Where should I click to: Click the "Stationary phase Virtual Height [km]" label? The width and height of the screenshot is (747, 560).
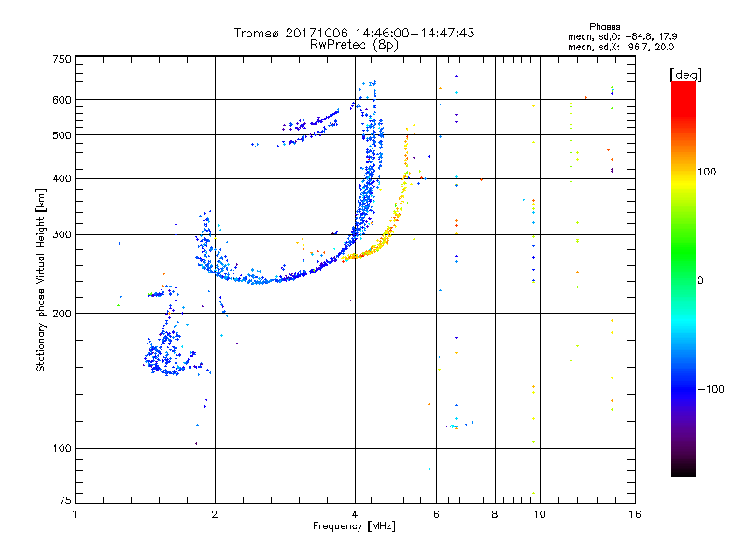click(x=41, y=280)
